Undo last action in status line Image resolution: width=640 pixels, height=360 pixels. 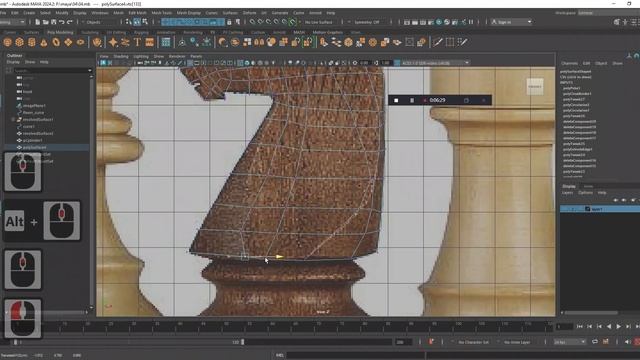62,22
